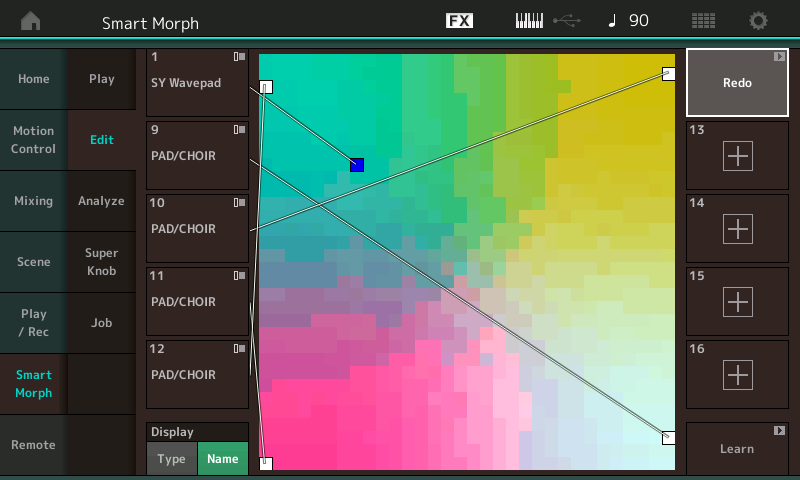Expand the Redo button options
This screenshot has height=480, width=800.
779,57
